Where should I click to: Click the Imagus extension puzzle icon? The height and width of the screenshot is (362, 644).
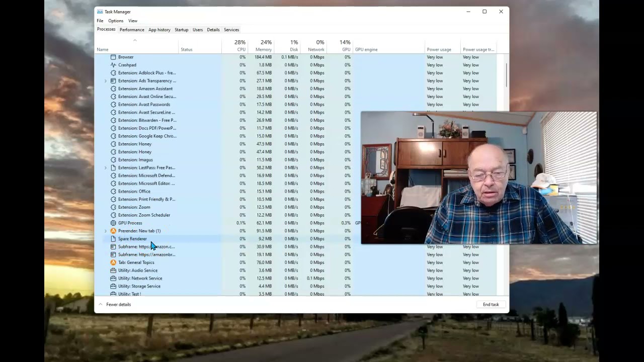[113, 160]
